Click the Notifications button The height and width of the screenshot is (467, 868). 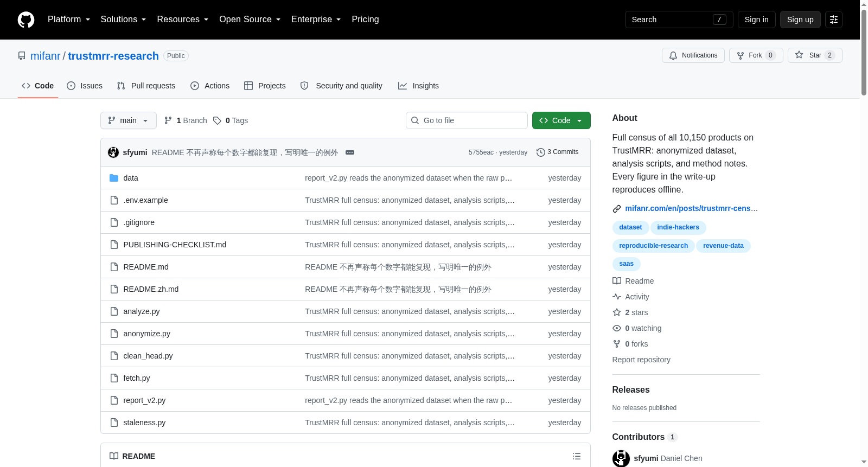(x=693, y=55)
